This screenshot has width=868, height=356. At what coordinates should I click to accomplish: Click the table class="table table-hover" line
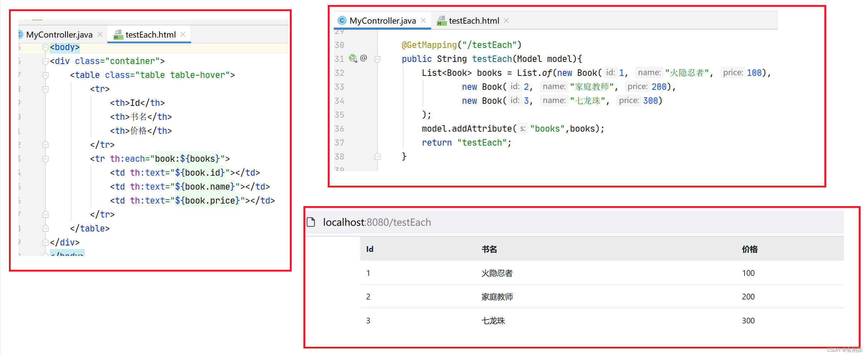[152, 75]
